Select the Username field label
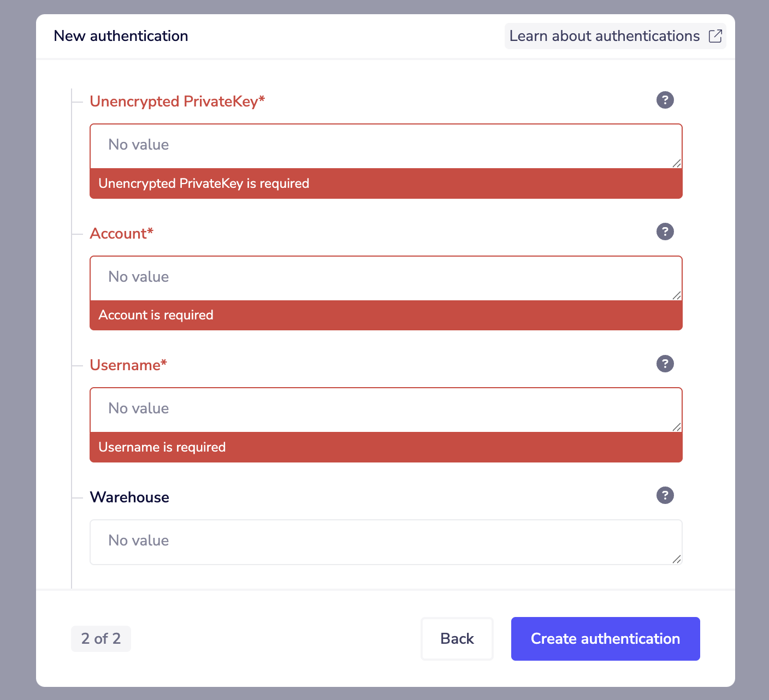The image size is (769, 700). click(x=128, y=365)
